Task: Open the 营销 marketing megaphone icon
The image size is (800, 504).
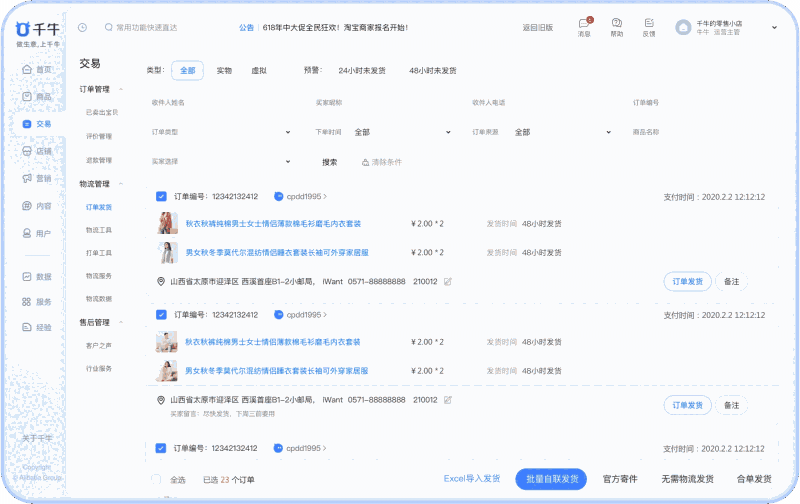Action: tap(27, 178)
